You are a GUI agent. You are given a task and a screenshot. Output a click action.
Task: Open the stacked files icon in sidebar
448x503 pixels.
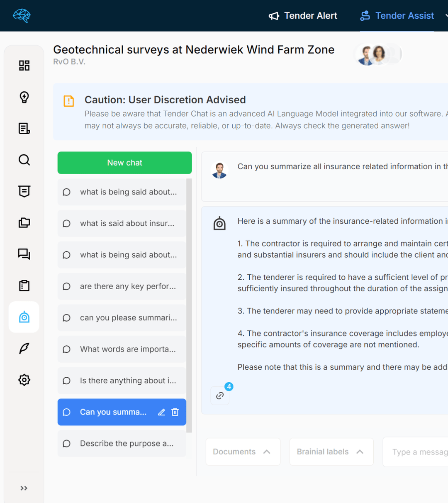(24, 223)
